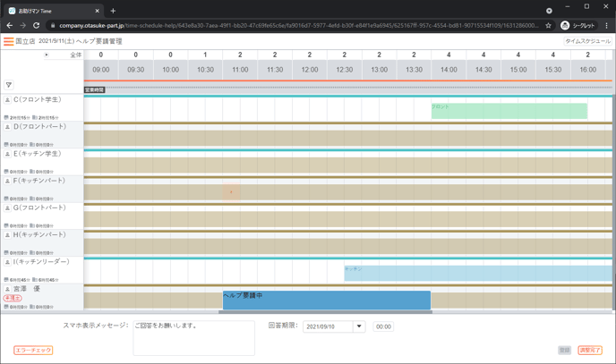Click person icon beside E(キッチン学生)

(8, 154)
